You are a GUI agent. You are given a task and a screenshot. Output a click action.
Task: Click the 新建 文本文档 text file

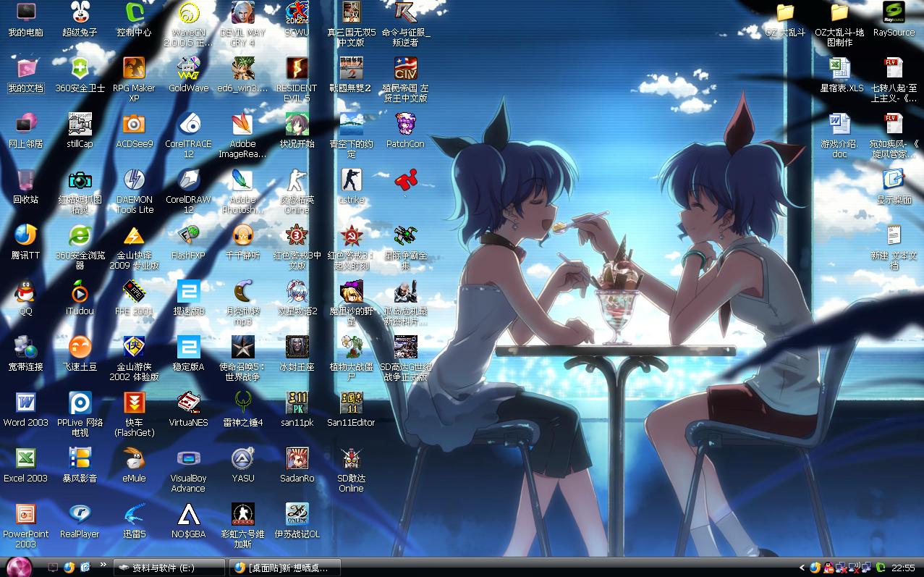[x=894, y=246]
